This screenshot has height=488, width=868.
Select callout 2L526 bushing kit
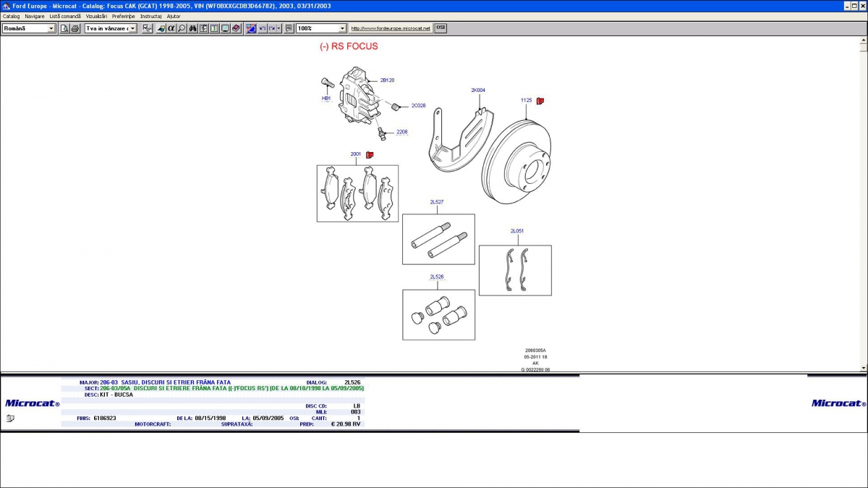tap(437, 277)
